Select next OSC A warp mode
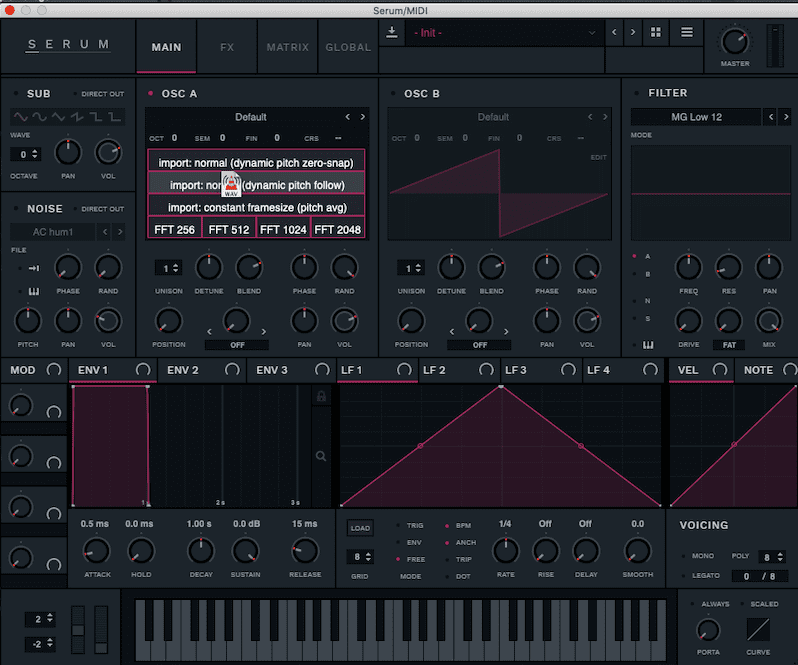 coord(264,332)
